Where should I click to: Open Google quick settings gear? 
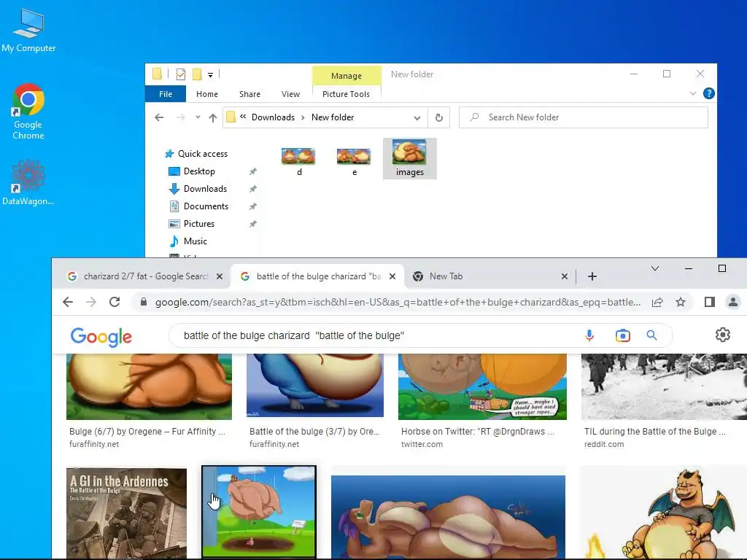tap(722, 335)
